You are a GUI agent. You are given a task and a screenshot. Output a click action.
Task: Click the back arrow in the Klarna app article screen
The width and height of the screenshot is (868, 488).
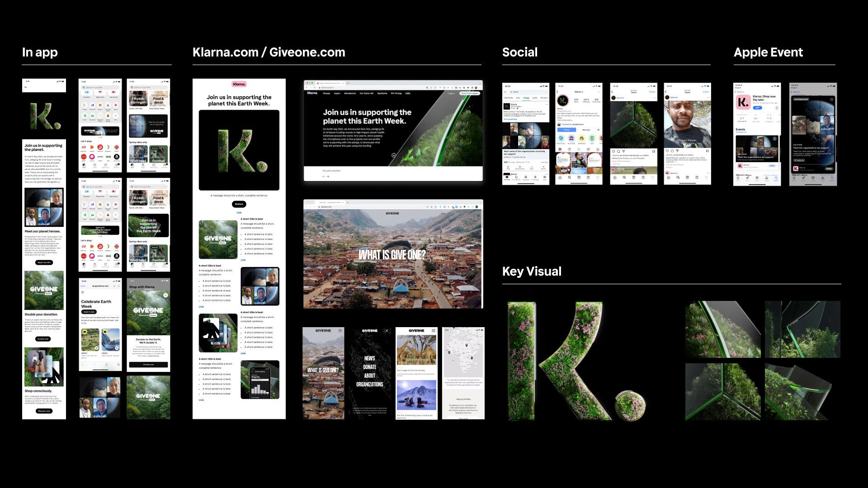click(x=26, y=87)
